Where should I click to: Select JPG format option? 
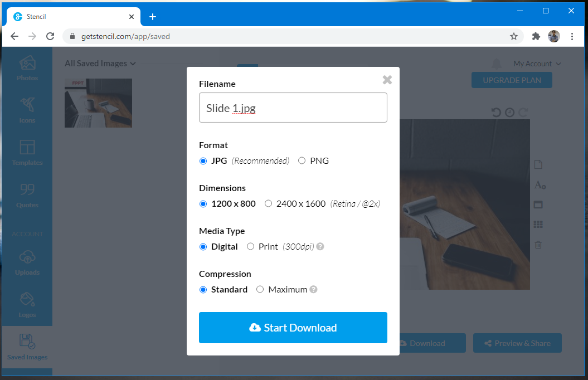pos(203,161)
